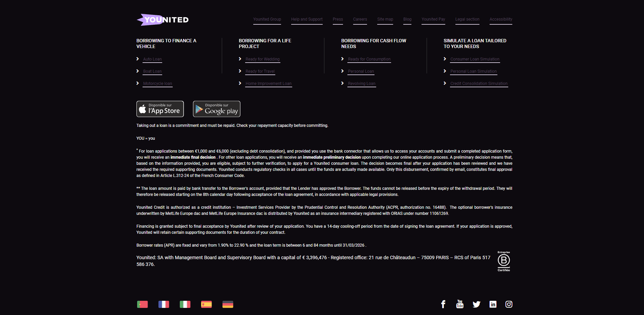Click chevron beside Ready for Consumption
This screenshot has height=315, width=644.
[343, 59]
